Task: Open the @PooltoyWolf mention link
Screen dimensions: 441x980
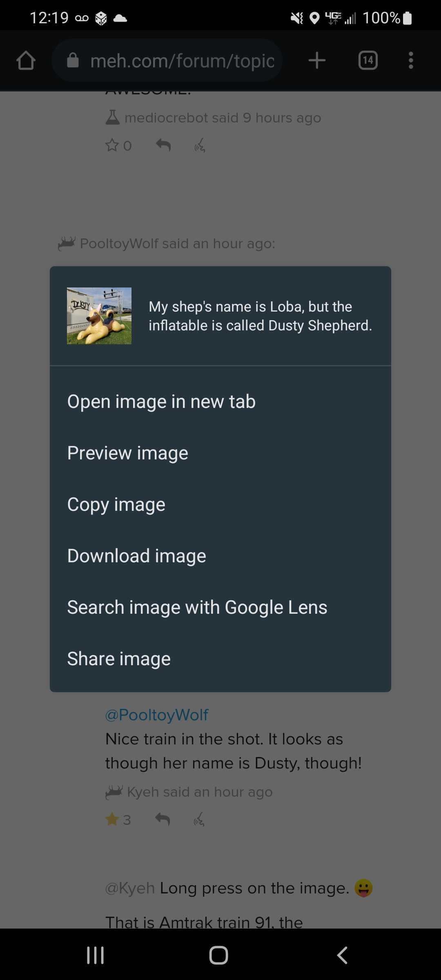Action: click(157, 715)
